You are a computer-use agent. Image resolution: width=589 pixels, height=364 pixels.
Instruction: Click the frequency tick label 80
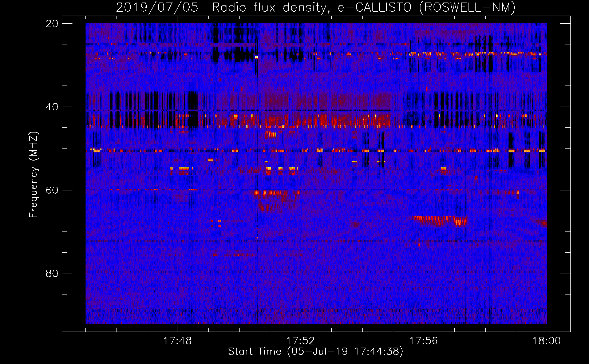point(52,273)
